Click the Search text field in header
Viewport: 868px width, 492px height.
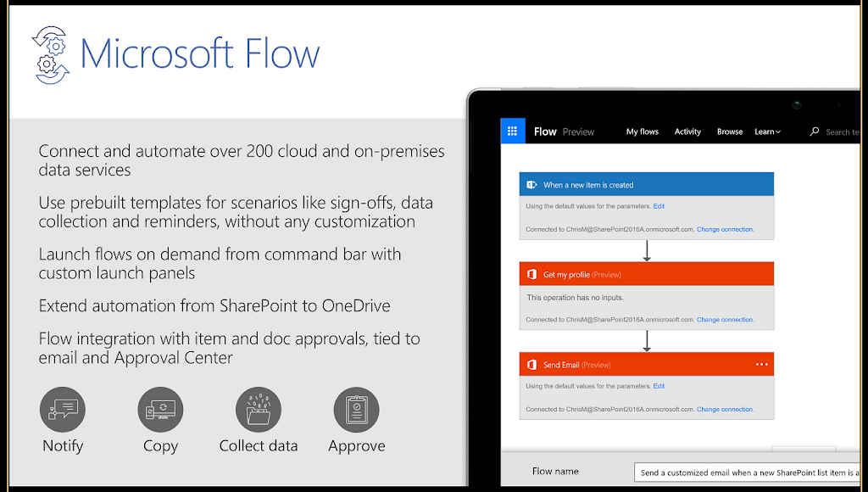tap(842, 131)
